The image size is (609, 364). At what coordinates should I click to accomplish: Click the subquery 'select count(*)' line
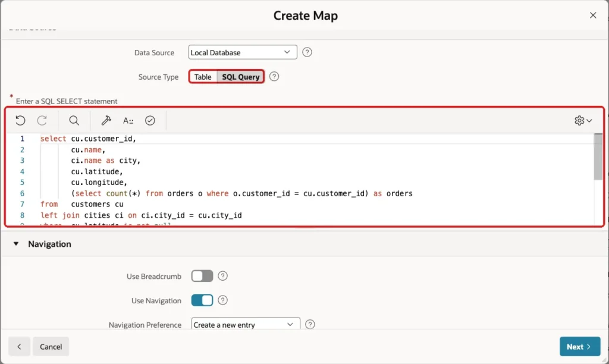coord(241,193)
